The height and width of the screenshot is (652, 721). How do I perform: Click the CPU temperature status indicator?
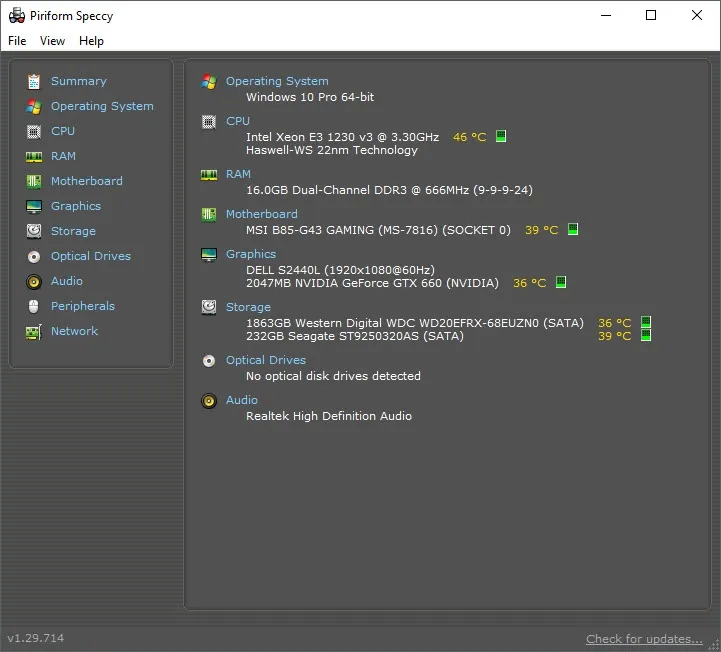tap(501, 137)
